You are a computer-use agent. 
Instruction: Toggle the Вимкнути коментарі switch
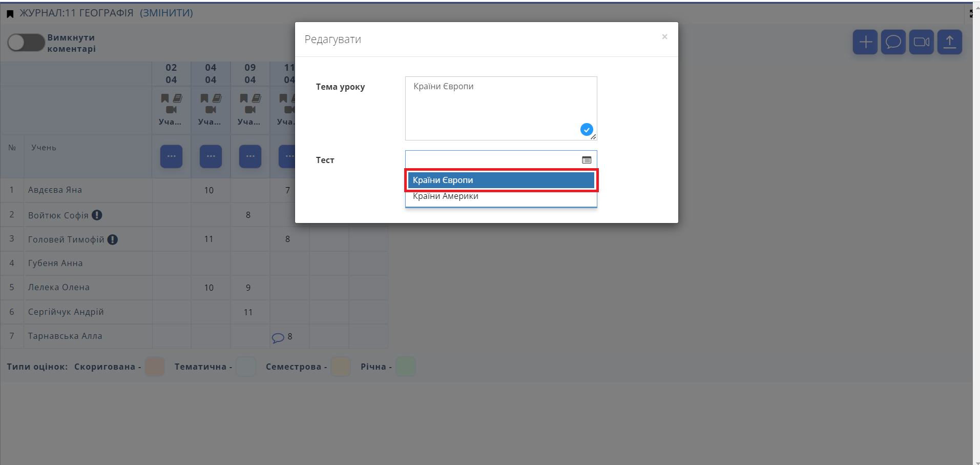[x=26, y=43]
